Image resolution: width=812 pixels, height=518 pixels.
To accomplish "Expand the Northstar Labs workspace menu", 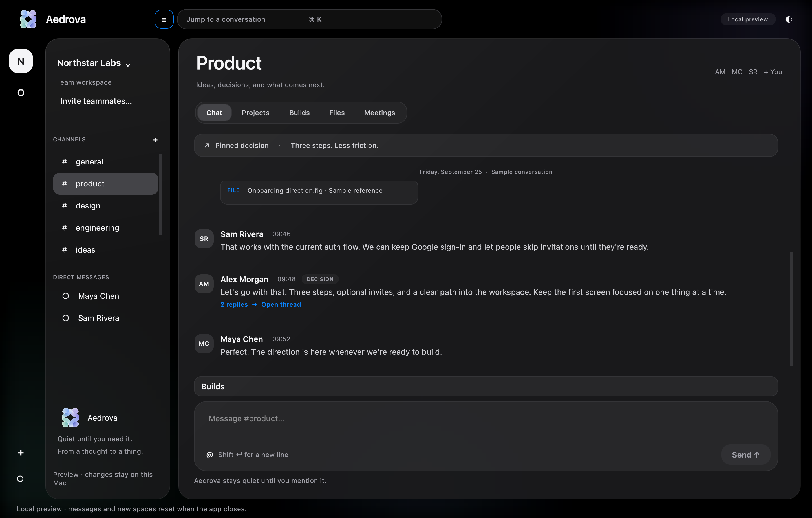I will (x=94, y=63).
